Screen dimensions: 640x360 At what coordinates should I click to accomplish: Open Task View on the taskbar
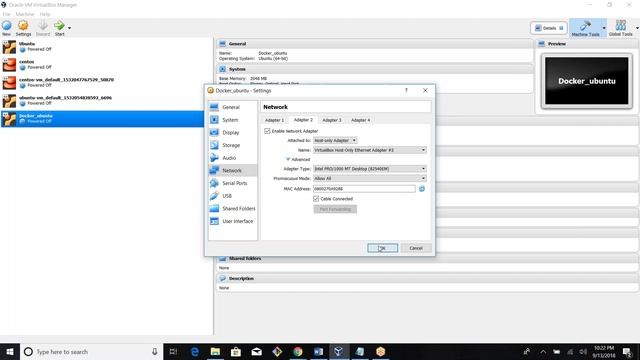pyautogui.click(x=173, y=351)
